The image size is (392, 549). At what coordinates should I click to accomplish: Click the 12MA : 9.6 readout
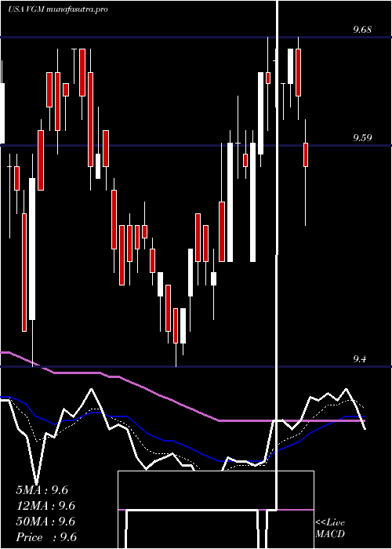coord(45,506)
